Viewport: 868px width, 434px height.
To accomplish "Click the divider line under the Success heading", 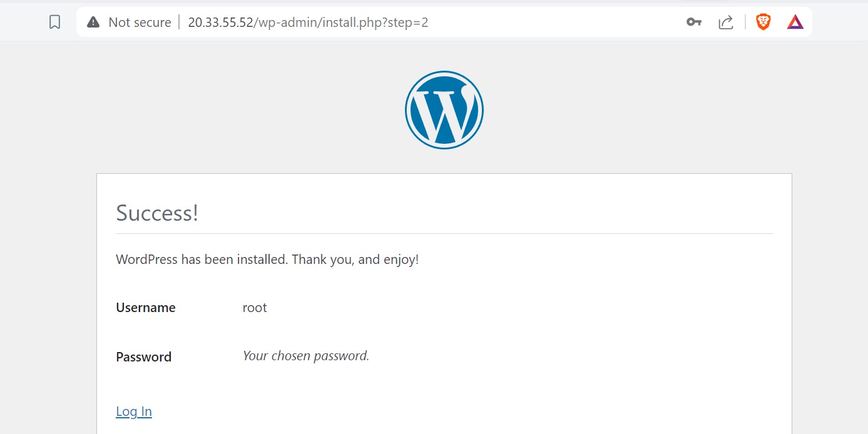I will [444, 234].
